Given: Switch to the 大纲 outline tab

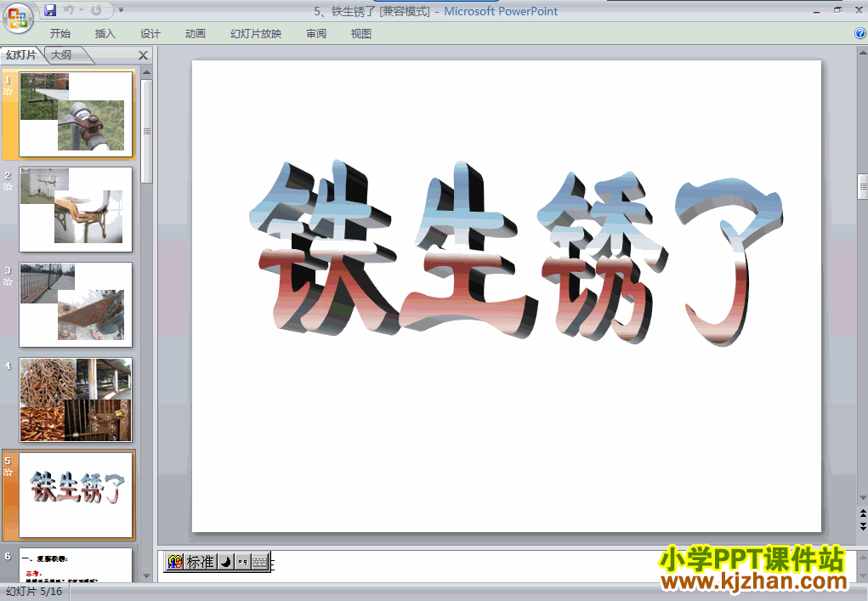Looking at the screenshot, I should point(61,54).
